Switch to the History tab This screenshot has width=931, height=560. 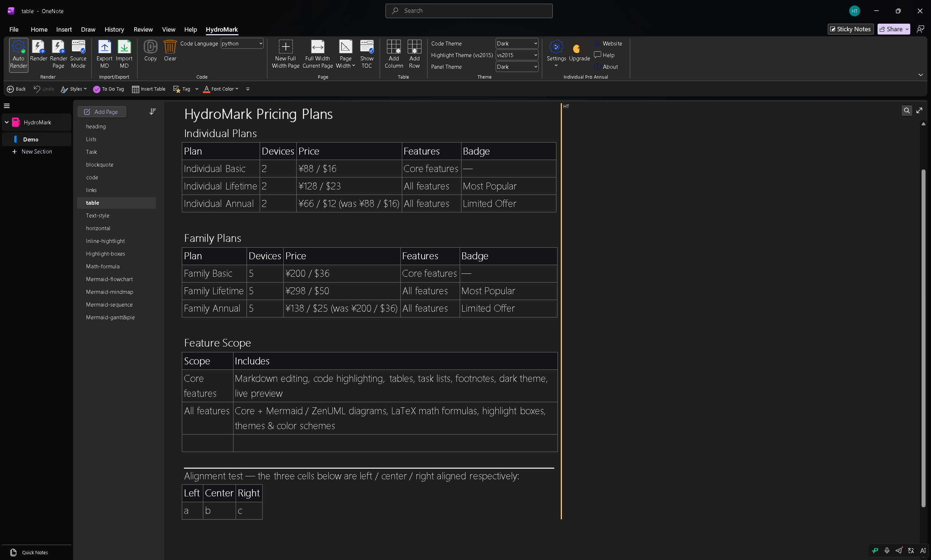(x=114, y=29)
